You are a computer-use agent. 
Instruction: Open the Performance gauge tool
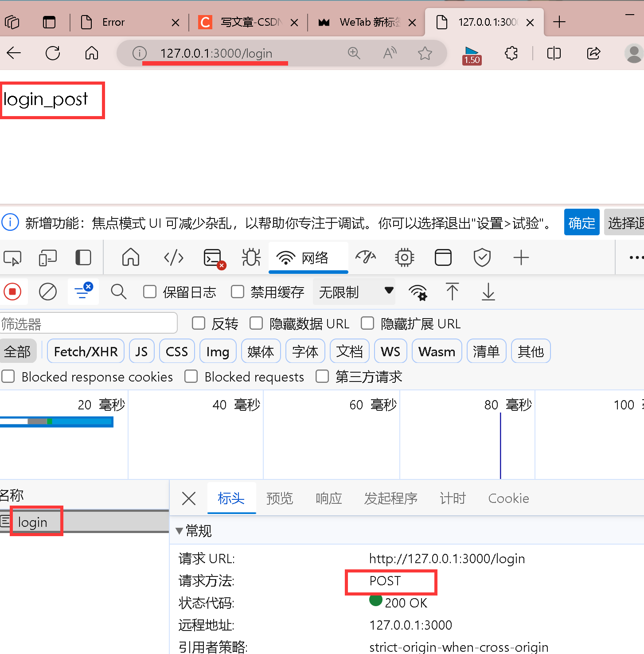pyautogui.click(x=366, y=257)
